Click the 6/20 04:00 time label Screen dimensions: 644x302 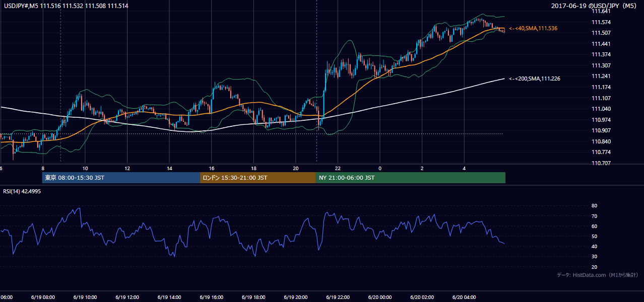tap(465, 297)
